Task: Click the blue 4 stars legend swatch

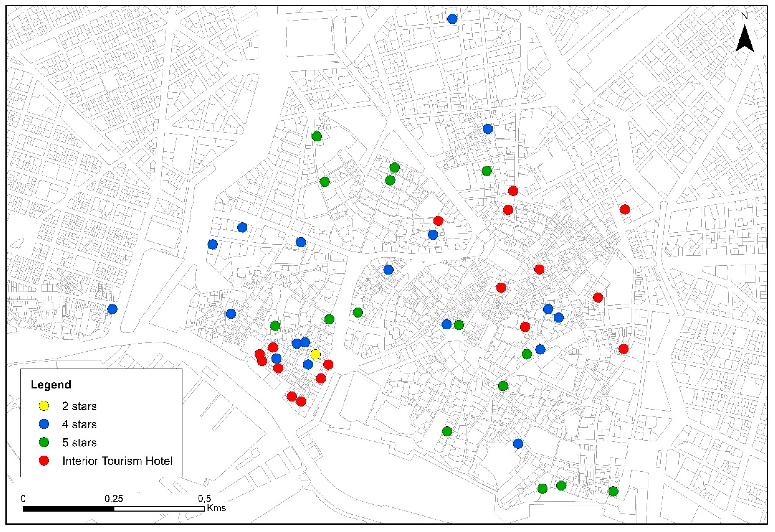Action: point(44,424)
